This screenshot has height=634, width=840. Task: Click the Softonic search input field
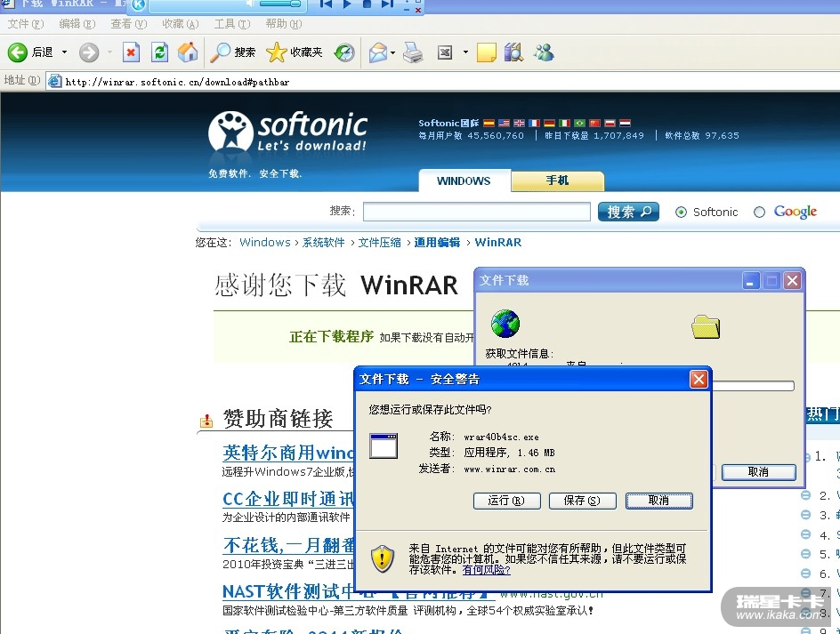[477, 212]
